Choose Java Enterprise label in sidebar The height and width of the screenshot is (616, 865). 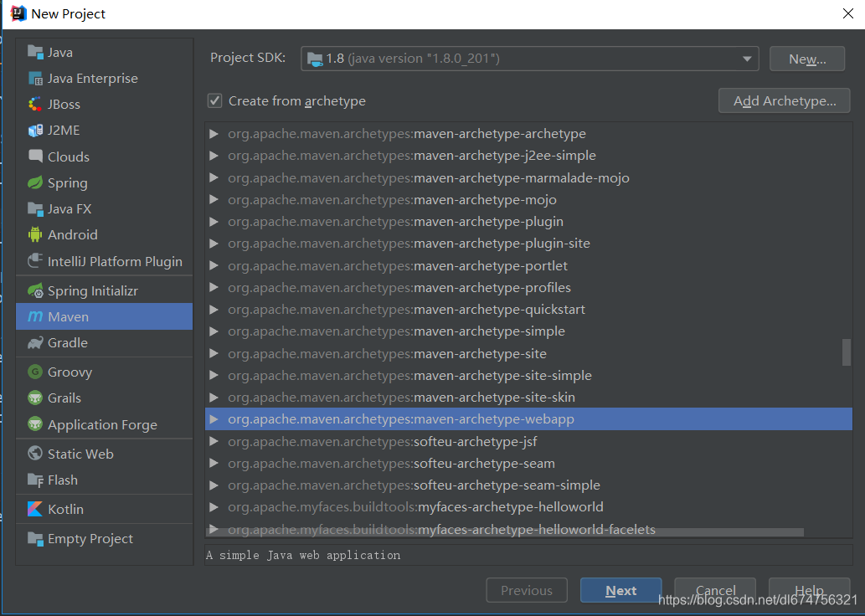(93, 79)
